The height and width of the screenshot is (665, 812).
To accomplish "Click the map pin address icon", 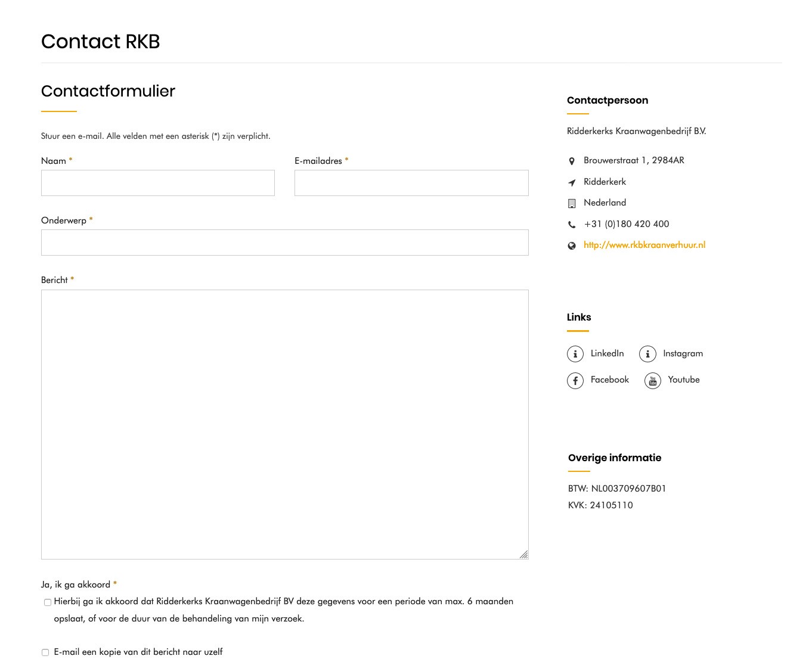I will pos(572,161).
